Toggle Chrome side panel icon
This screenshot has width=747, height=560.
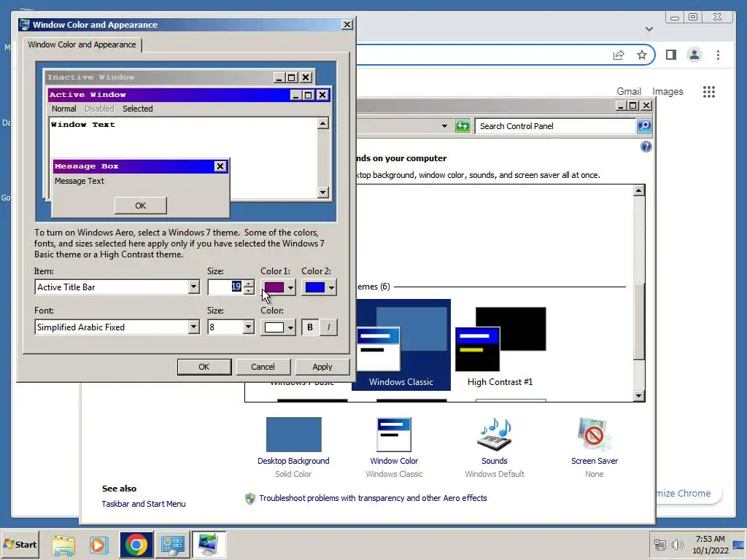[x=671, y=55]
